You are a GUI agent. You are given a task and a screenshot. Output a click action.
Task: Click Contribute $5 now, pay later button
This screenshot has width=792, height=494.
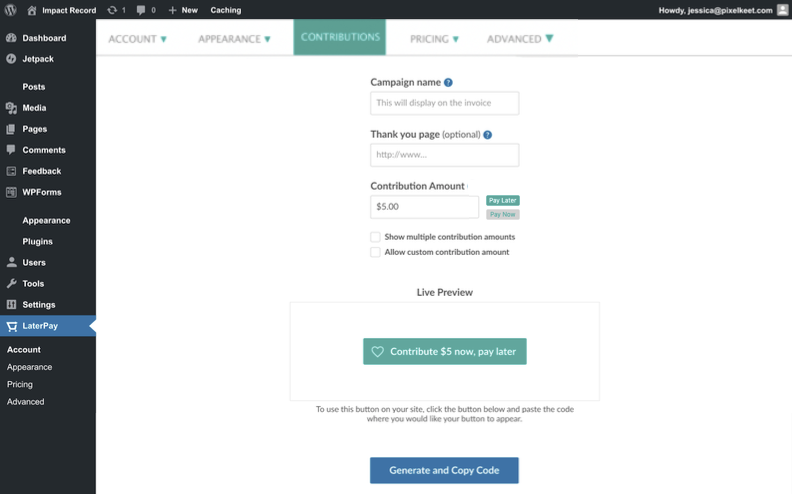coord(444,352)
